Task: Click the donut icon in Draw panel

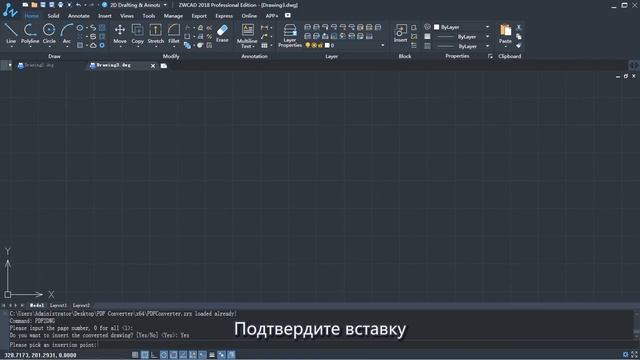Action: pos(102,45)
